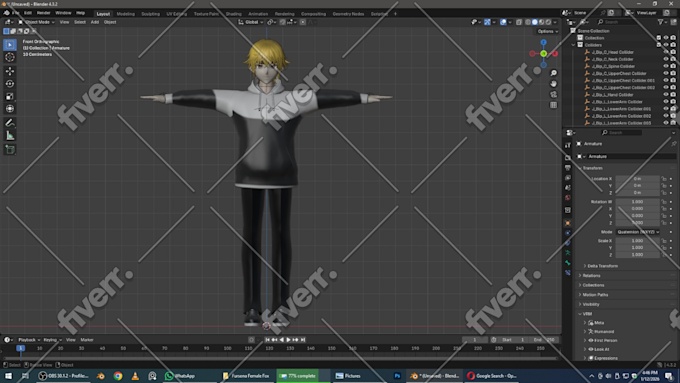
Task: Select the Annotate tool
Action: (10, 123)
